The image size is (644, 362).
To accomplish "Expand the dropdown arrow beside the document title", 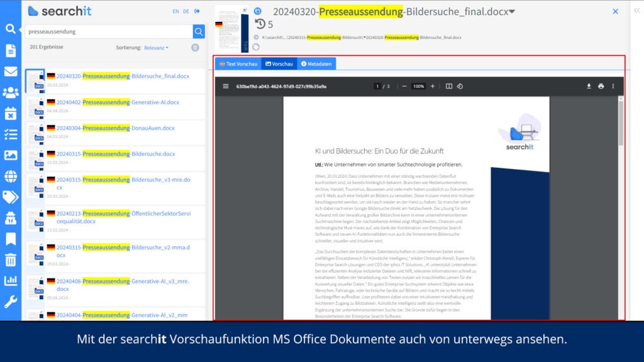I will point(512,11).
